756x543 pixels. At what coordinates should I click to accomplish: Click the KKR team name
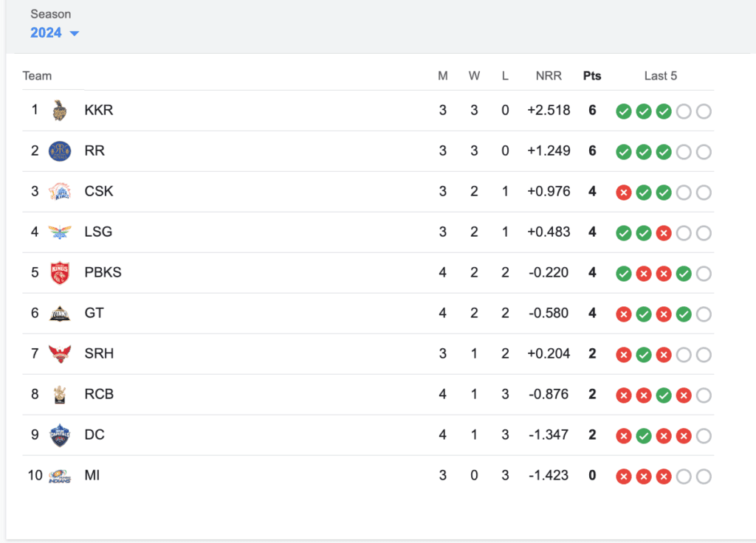click(99, 109)
